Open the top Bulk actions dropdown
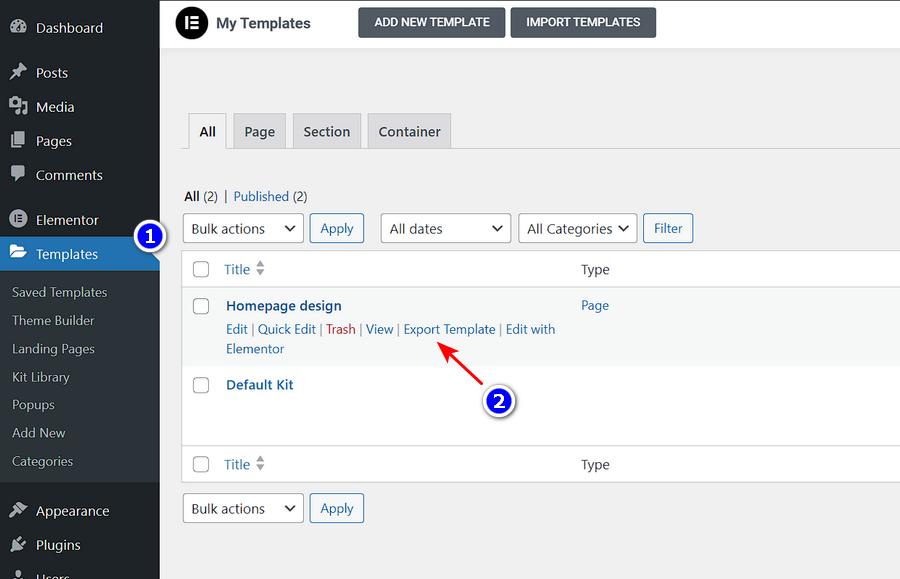The height and width of the screenshot is (579, 900). pyautogui.click(x=243, y=228)
